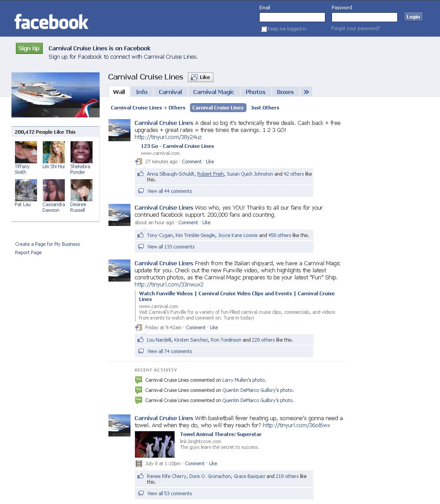The width and height of the screenshot is (440, 504).
Task: Like the Carnival Cruise Lines page
Action: (201, 77)
